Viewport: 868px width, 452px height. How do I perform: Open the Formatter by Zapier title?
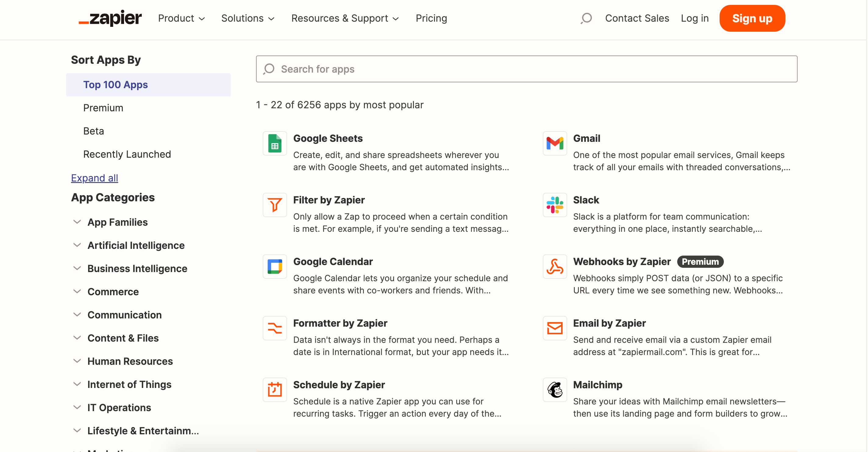point(340,323)
